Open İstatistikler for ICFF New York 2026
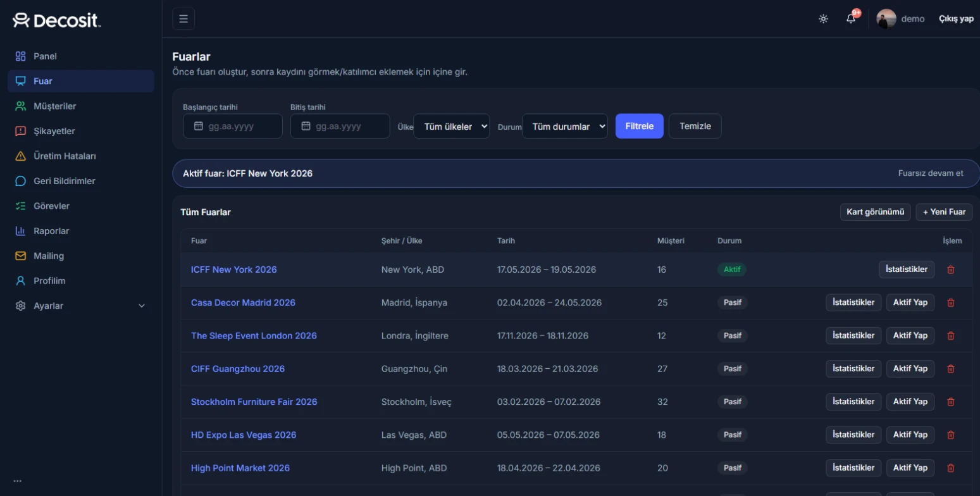 point(907,270)
